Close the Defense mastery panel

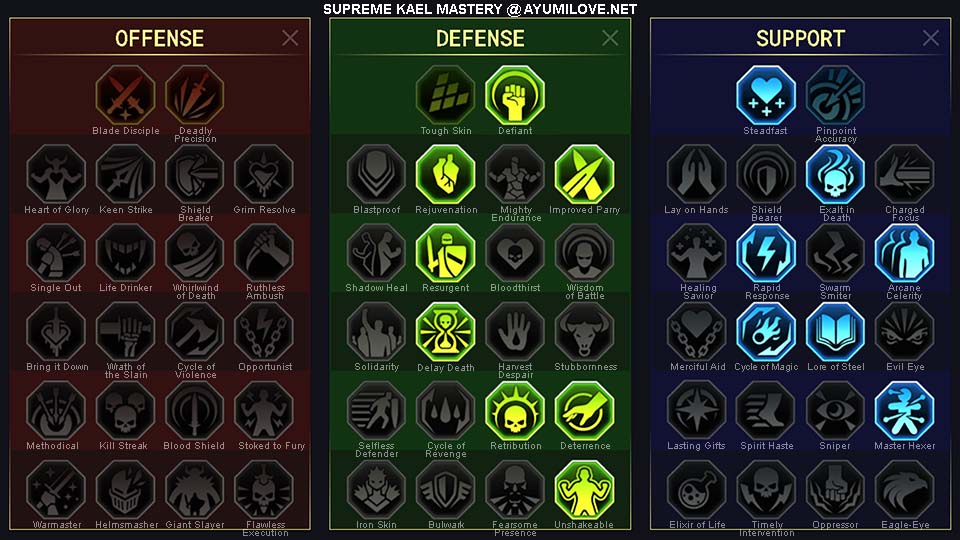pos(610,38)
